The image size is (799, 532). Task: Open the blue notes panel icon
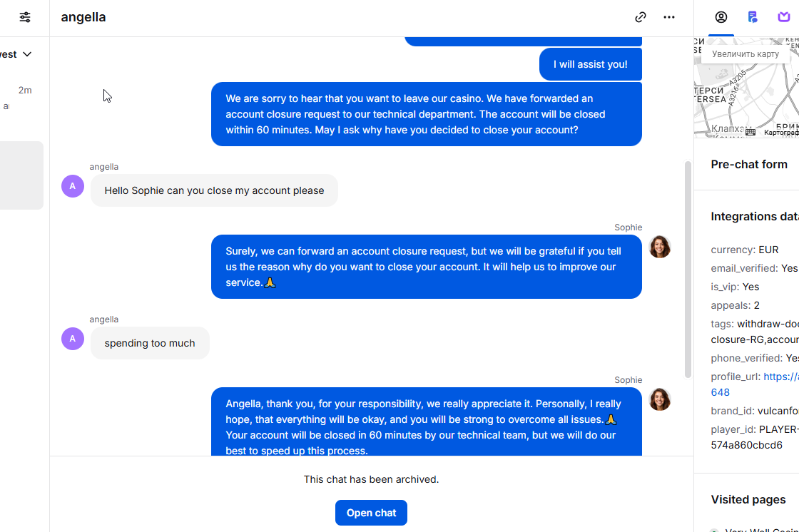tap(753, 17)
